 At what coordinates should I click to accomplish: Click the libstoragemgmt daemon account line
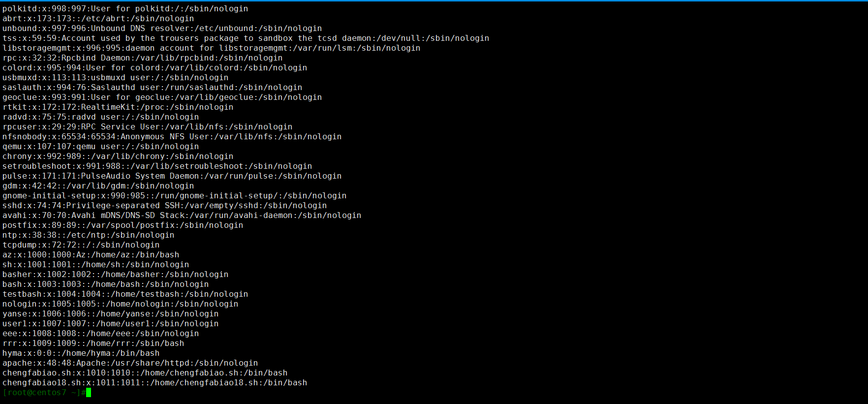212,48
